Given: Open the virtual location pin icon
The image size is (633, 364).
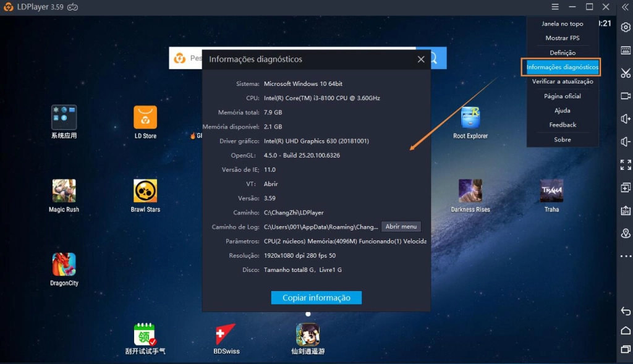Looking at the screenshot, I should point(626,233).
